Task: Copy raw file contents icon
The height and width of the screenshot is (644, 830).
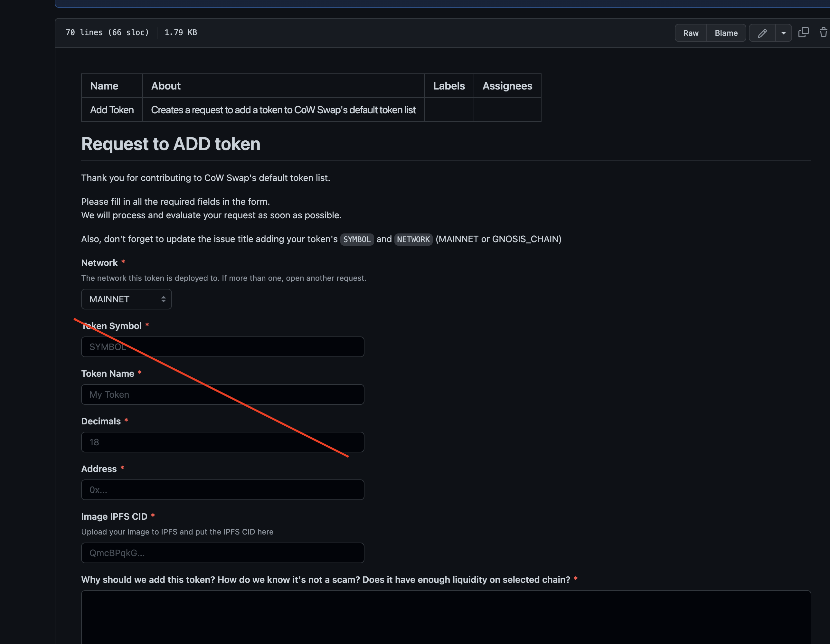Action: click(803, 33)
